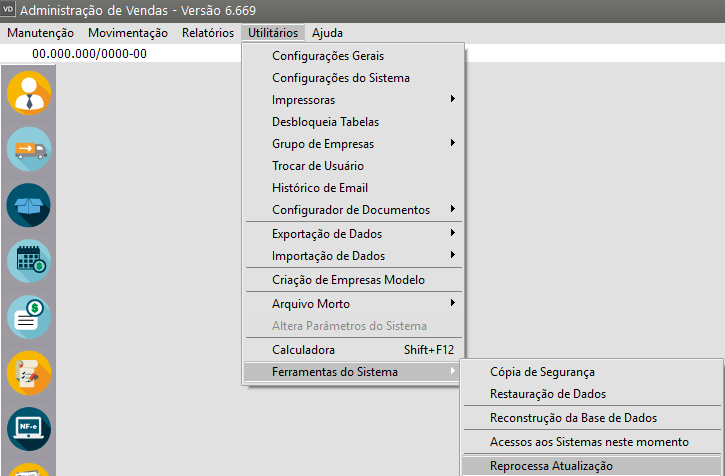Image resolution: width=725 pixels, height=476 pixels.
Task: Click the VD app icon in title bar
Action: pos(9,11)
